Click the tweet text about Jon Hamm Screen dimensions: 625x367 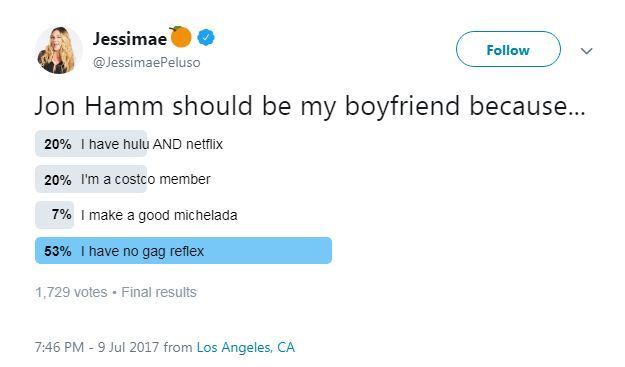point(310,107)
